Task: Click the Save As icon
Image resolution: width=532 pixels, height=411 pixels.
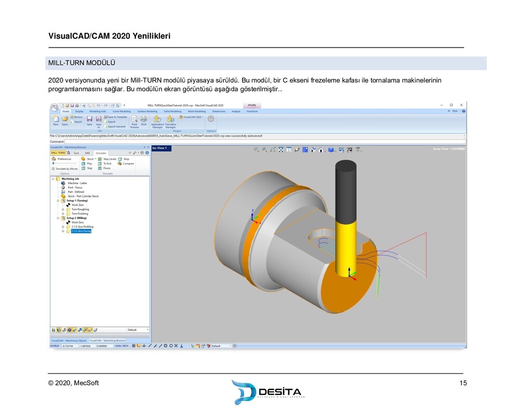Action: [98, 121]
